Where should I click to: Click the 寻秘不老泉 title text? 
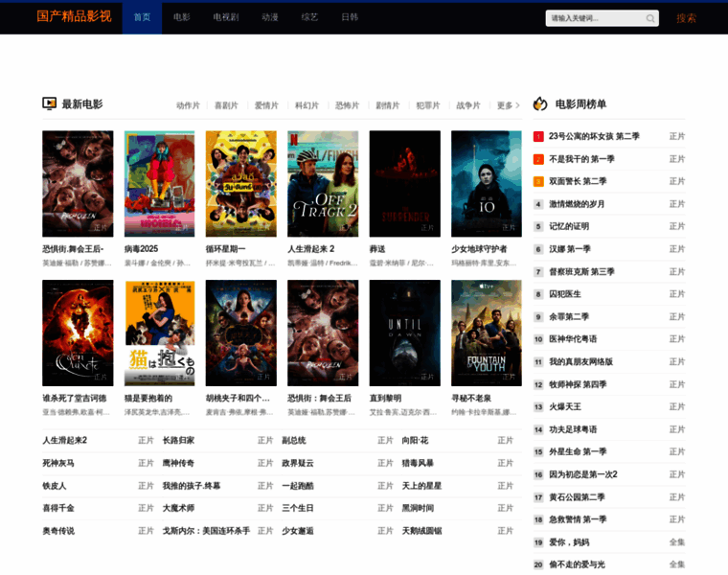point(471,398)
